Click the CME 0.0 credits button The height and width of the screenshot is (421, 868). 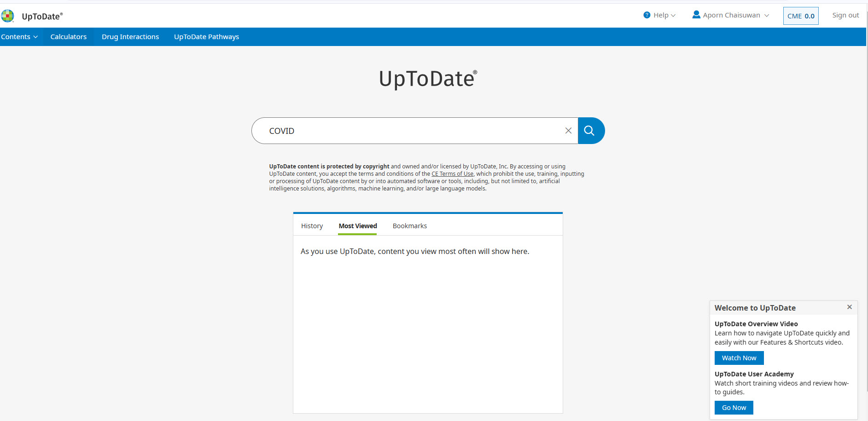point(801,16)
